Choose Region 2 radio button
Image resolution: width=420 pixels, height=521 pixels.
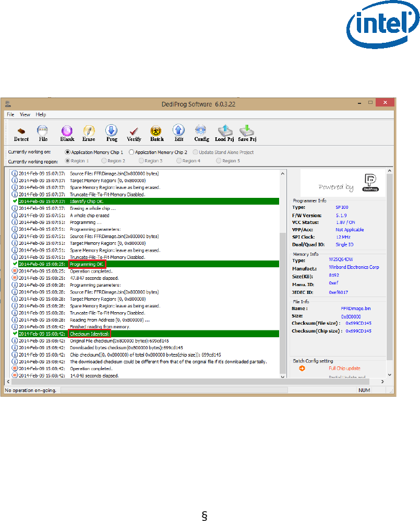click(104, 161)
